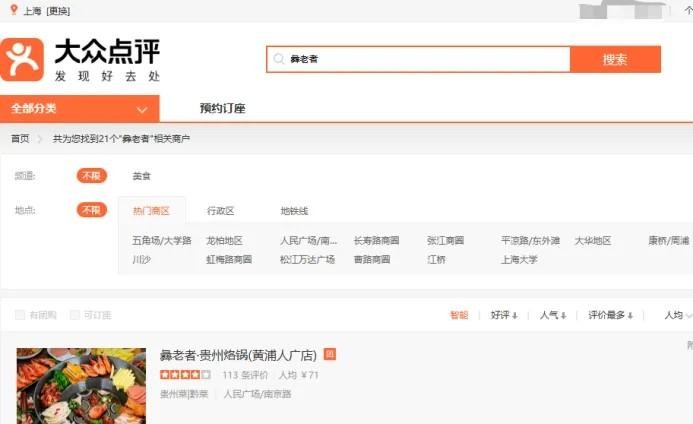Filter the channel by 美食

141,176
